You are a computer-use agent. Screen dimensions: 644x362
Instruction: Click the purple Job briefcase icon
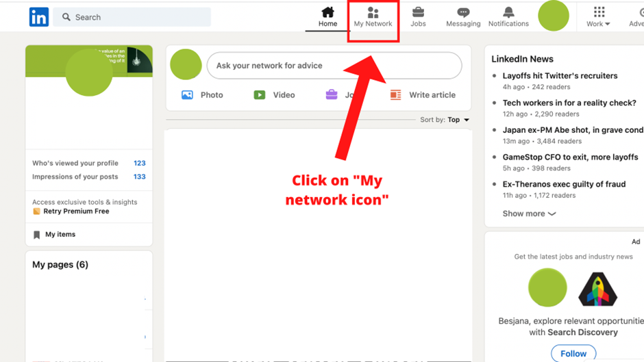click(x=332, y=95)
